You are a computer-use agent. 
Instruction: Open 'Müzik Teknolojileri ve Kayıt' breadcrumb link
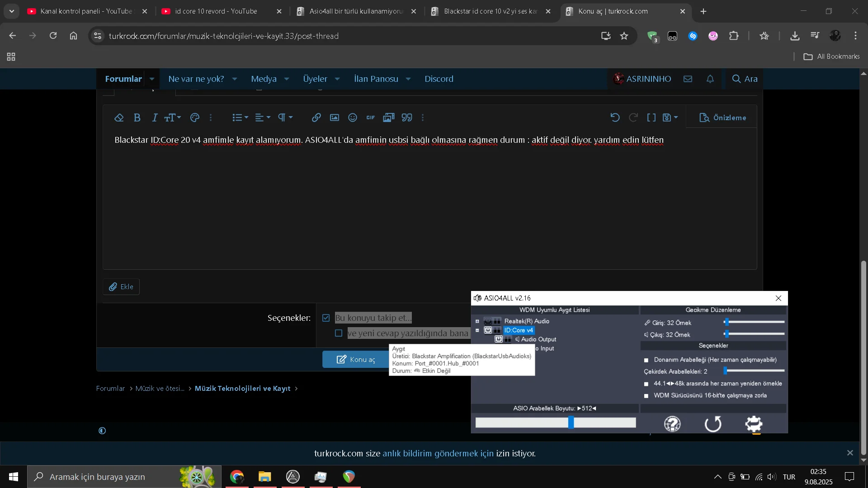click(x=242, y=389)
